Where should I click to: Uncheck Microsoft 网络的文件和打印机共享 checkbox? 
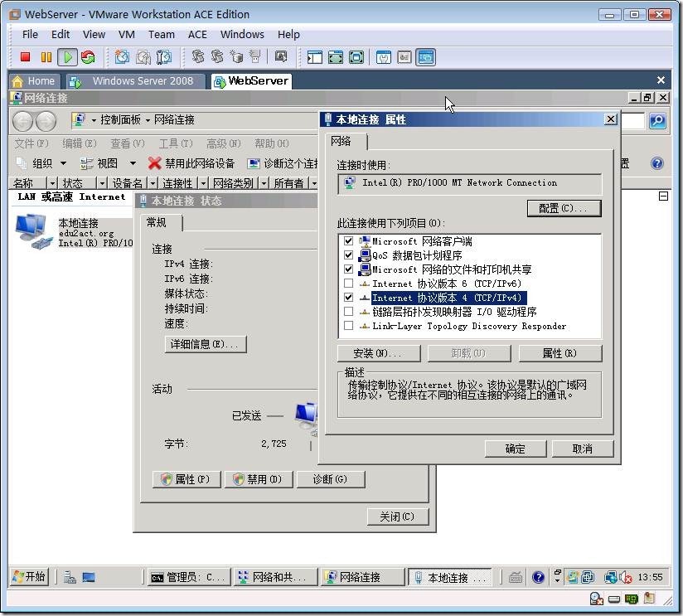pos(348,269)
